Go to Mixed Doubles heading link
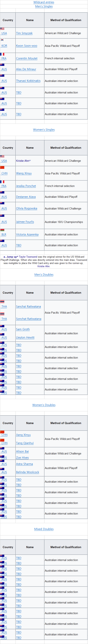 click(44, 529)
